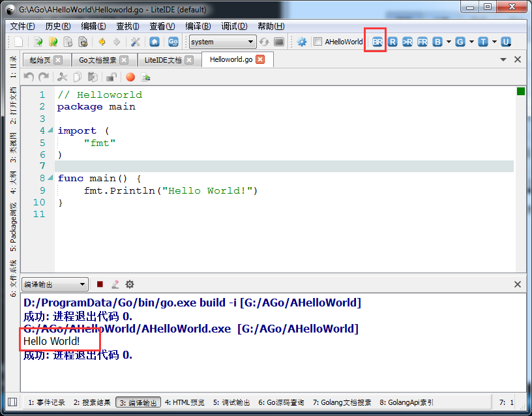Open build configuration gear icon
The height and width of the screenshot is (416, 532).
[301, 42]
